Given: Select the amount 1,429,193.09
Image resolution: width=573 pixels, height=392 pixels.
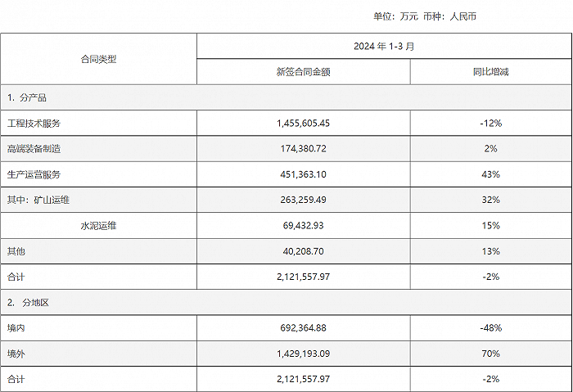Looking at the screenshot, I should [303, 354].
